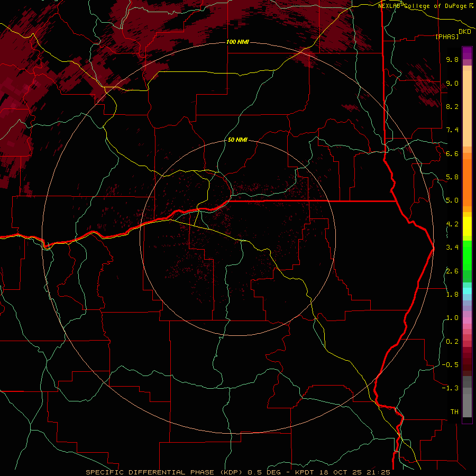476x476 pixels.
Task: Pick the bright green band on the color bar
Action: pos(467,255)
